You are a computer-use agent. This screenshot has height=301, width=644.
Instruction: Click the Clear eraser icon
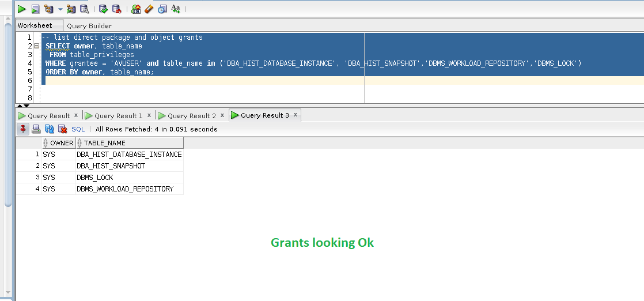(x=149, y=9)
